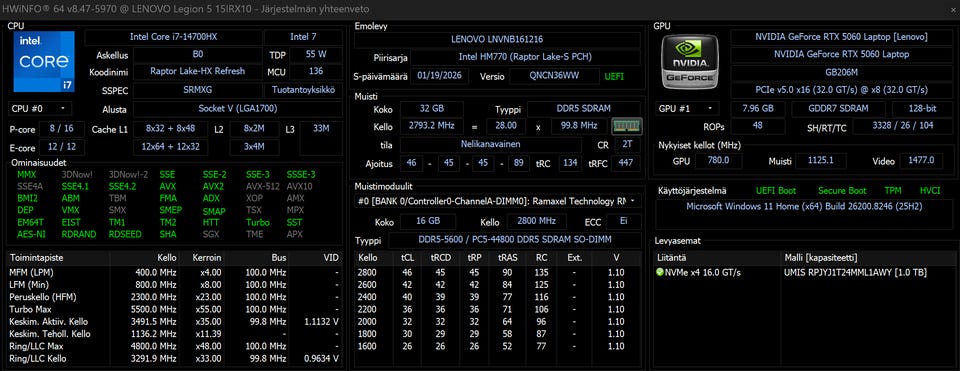Click the GB206M GPU chip field

click(841, 72)
